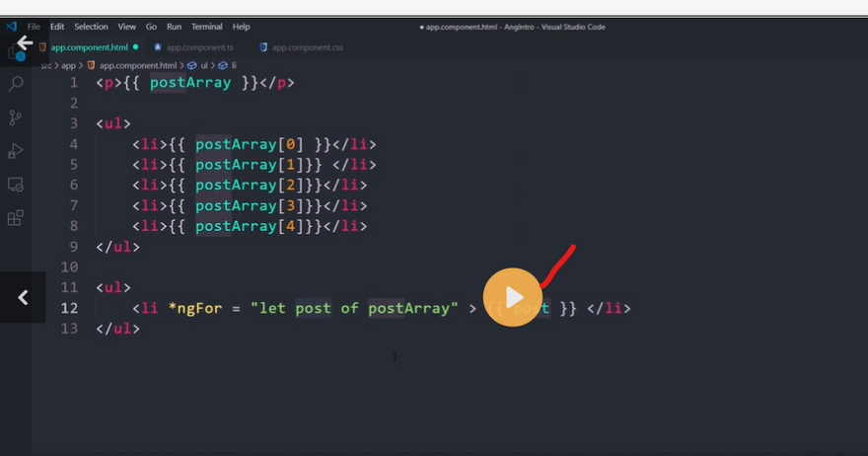Expand the 'li' breadcrumb element
Viewport: 868px width, 456px height.
coord(233,65)
